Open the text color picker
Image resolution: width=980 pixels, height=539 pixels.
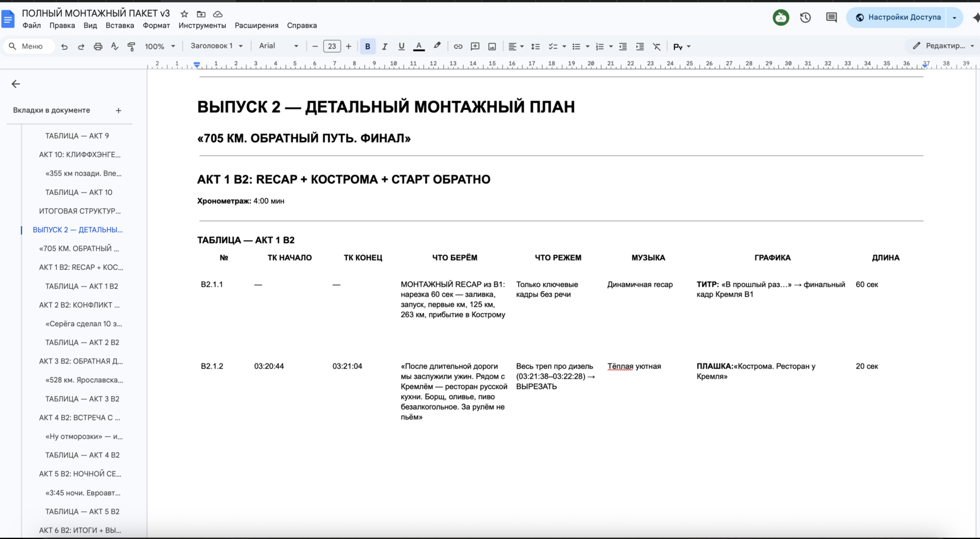point(419,46)
